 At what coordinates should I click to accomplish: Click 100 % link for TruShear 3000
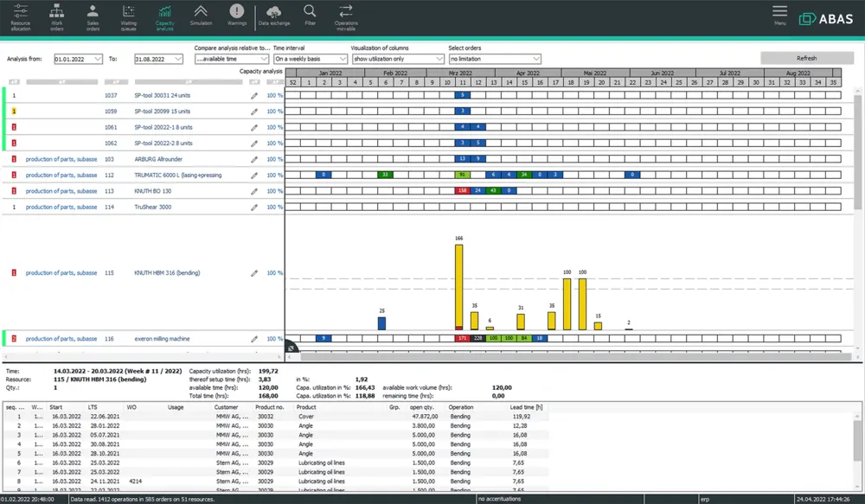pyautogui.click(x=275, y=207)
